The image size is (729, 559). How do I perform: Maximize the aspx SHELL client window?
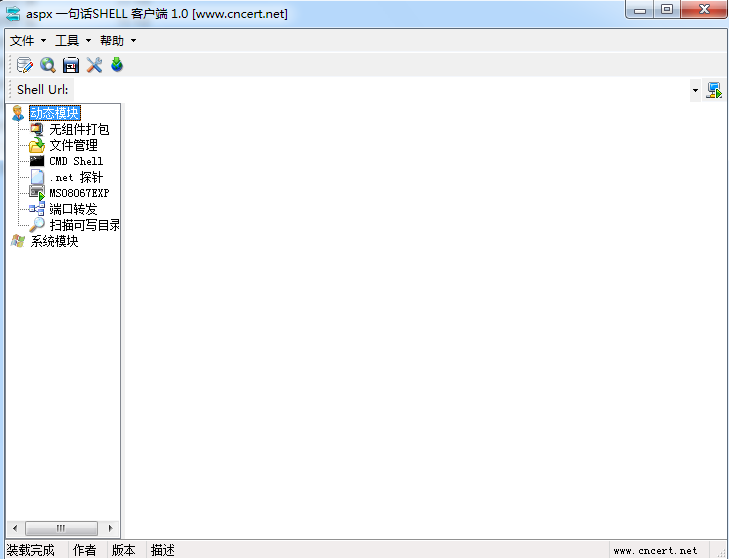coord(667,9)
